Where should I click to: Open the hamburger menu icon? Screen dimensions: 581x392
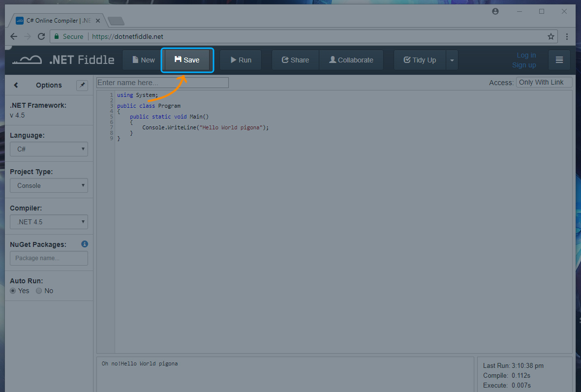point(559,60)
